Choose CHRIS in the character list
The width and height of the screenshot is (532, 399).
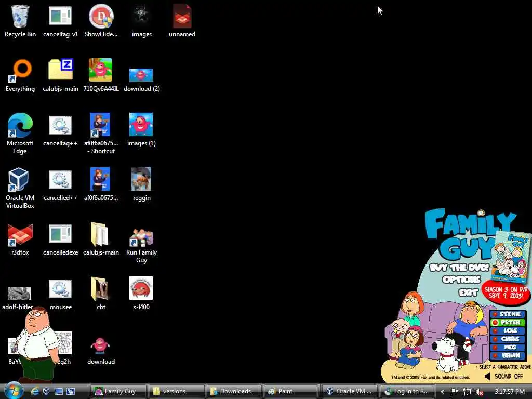pyautogui.click(x=508, y=339)
